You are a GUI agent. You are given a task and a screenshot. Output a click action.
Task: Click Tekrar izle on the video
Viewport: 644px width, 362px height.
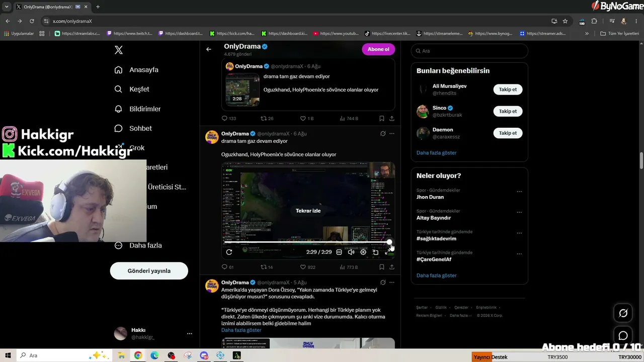point(308,211)
